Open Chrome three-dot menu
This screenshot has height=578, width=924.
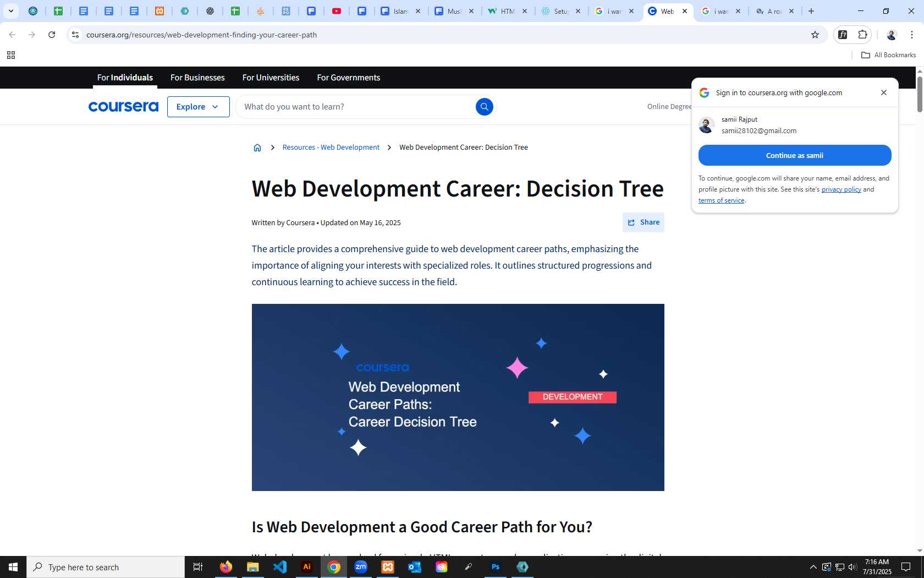coord(912,35)
